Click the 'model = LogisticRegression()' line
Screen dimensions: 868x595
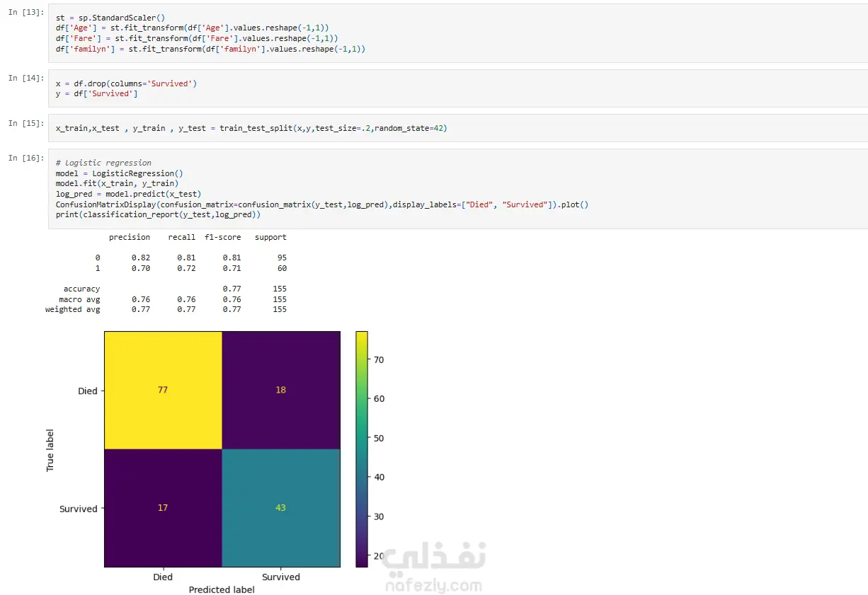(120, 173)
